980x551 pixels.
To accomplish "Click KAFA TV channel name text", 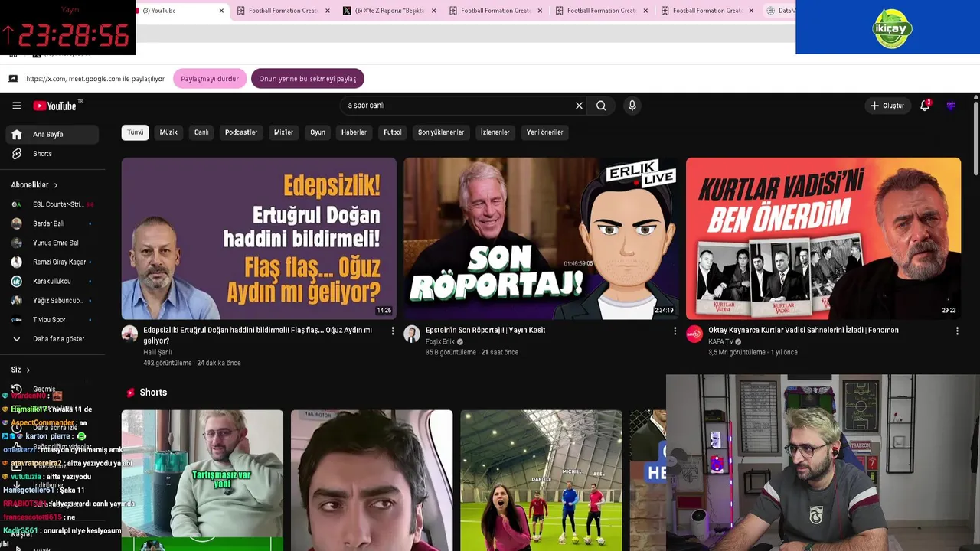I will 720,341.
